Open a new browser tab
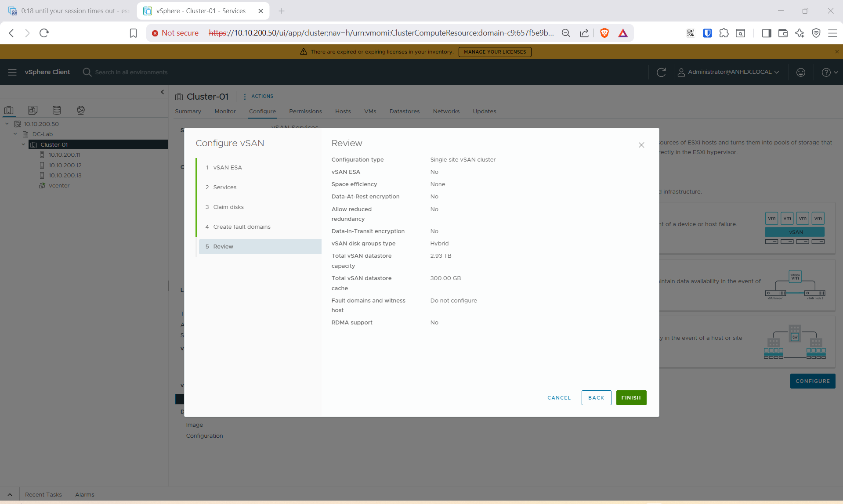Image resolution: width=843 pixels, height=504 pixels. pyautogui.click(x=282, y=11)
